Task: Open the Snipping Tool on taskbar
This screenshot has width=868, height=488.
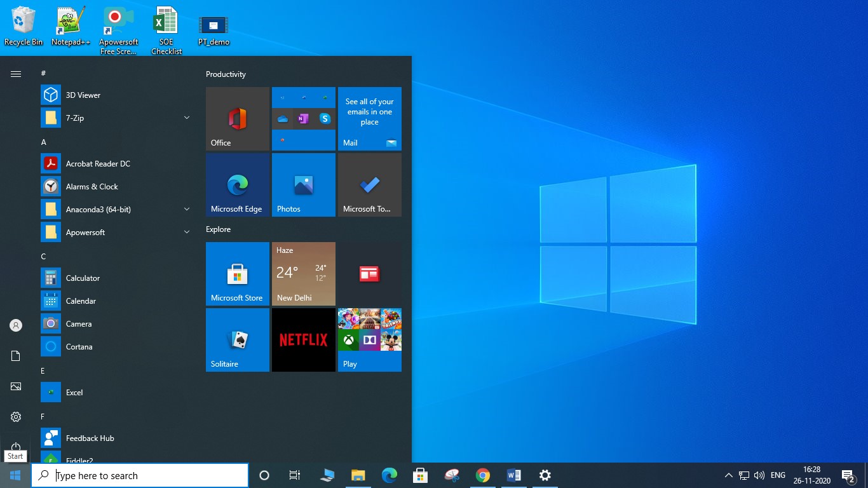Action: [452, 475]
